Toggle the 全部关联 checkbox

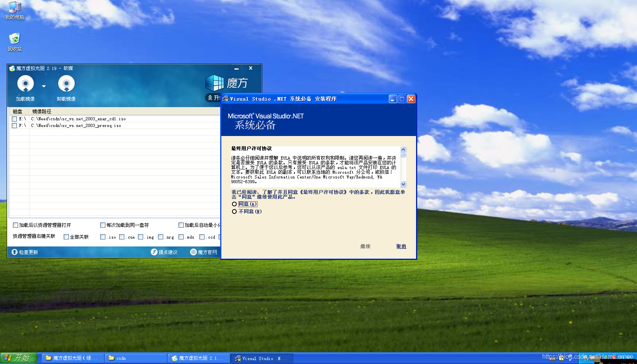66,237
